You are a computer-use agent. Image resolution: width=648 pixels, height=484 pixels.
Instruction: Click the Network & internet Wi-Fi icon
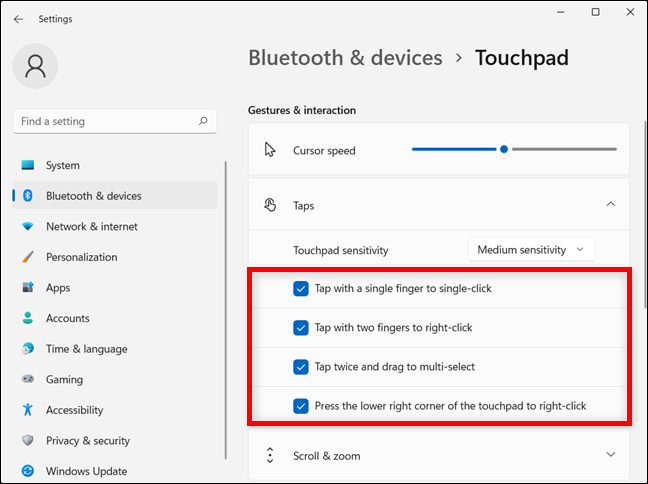tap(28, 227)
